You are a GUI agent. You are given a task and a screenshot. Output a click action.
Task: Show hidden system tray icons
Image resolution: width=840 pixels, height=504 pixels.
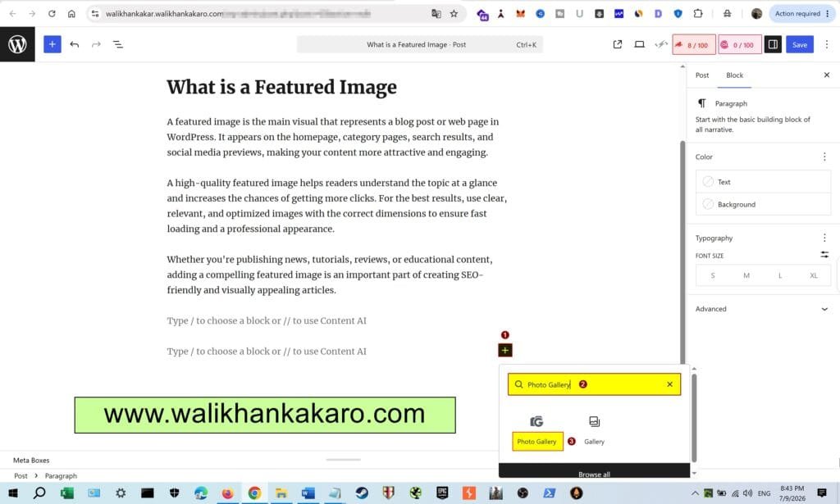[x=695, y=493]
